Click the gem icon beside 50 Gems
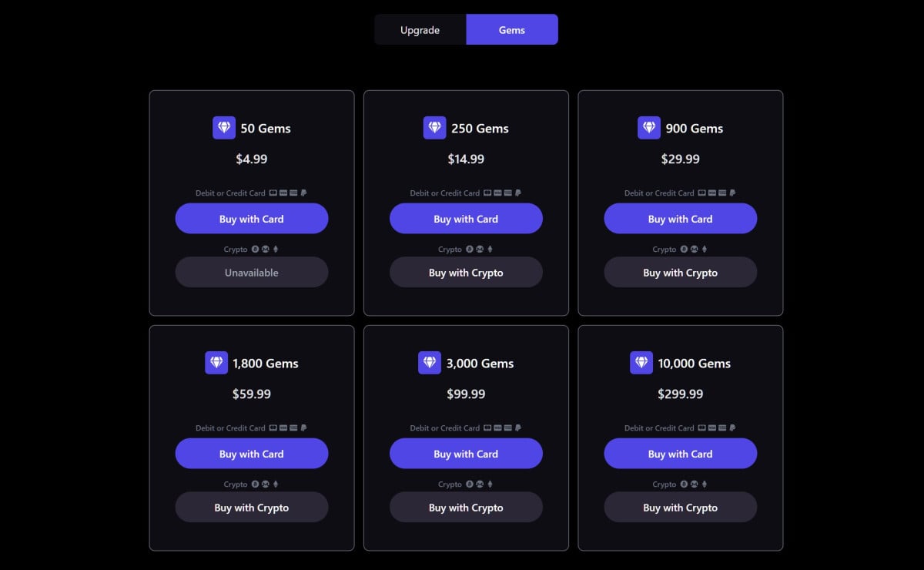Viewport: 924px width, 570px height. (224, 128)
